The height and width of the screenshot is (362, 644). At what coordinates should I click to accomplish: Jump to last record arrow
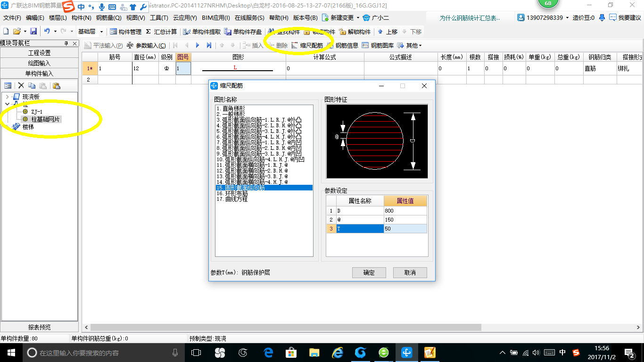pos(209,45)
